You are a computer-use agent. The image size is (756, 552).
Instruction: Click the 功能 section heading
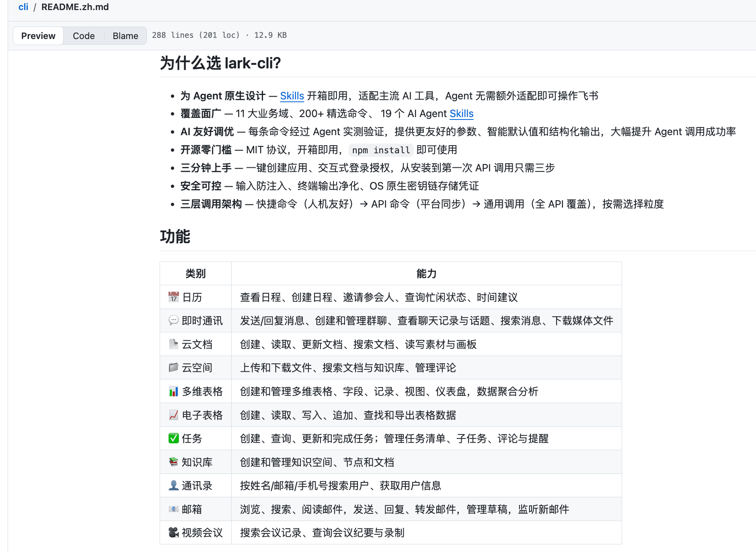tap(175, 237)
